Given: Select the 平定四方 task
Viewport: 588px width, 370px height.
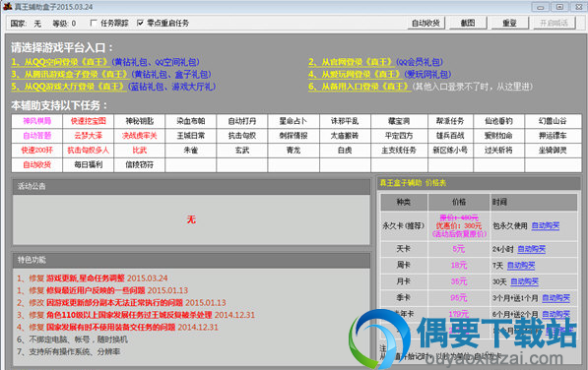Looking at the screenshot, I should (399, 136).
